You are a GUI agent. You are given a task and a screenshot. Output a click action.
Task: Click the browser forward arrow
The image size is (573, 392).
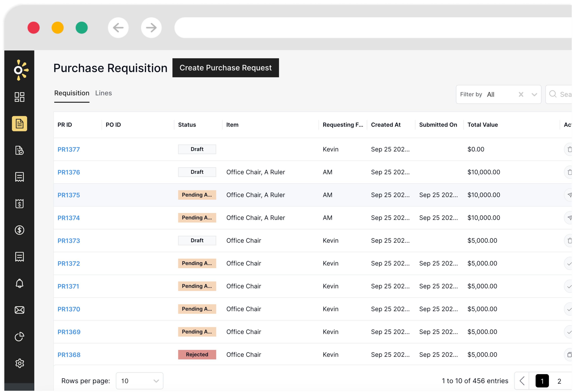[x=151, y=28]
